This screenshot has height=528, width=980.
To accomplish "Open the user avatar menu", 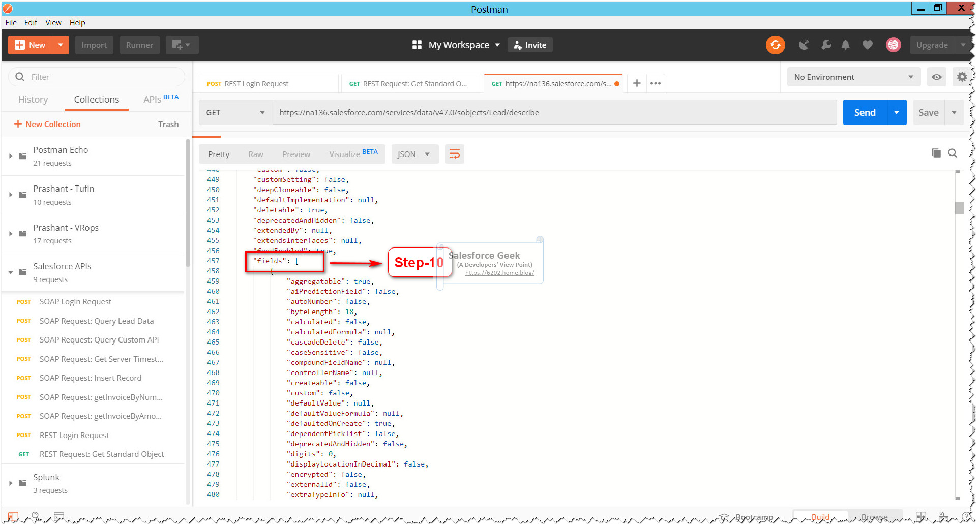I will click(x=893, y=45).
